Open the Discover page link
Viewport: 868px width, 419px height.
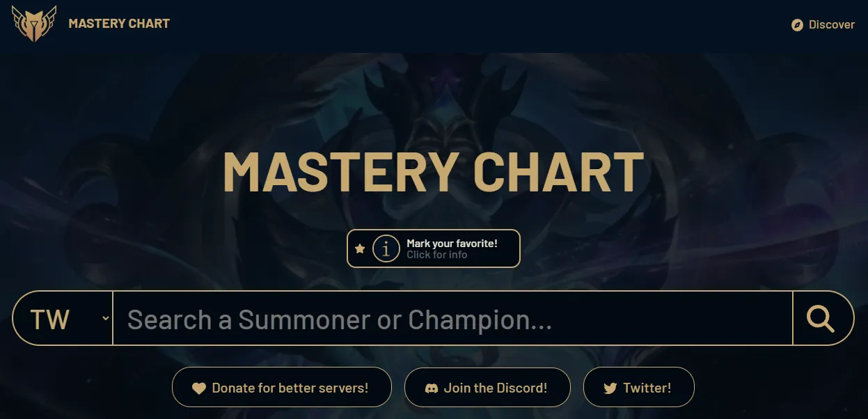click(x=823, y=25)
